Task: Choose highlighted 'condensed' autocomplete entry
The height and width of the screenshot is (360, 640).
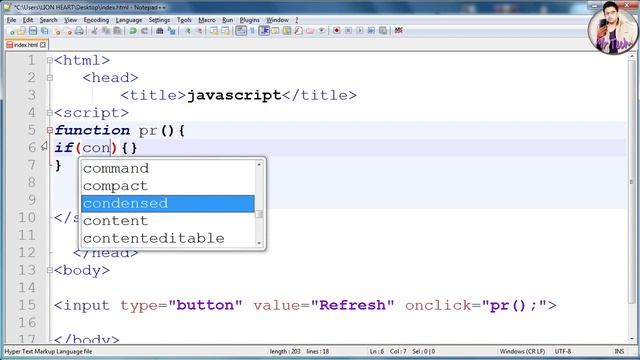Action: 168,203
